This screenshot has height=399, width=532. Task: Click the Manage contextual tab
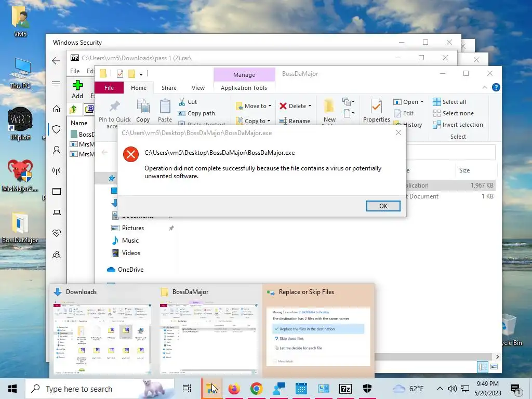(x=244, y=75)
